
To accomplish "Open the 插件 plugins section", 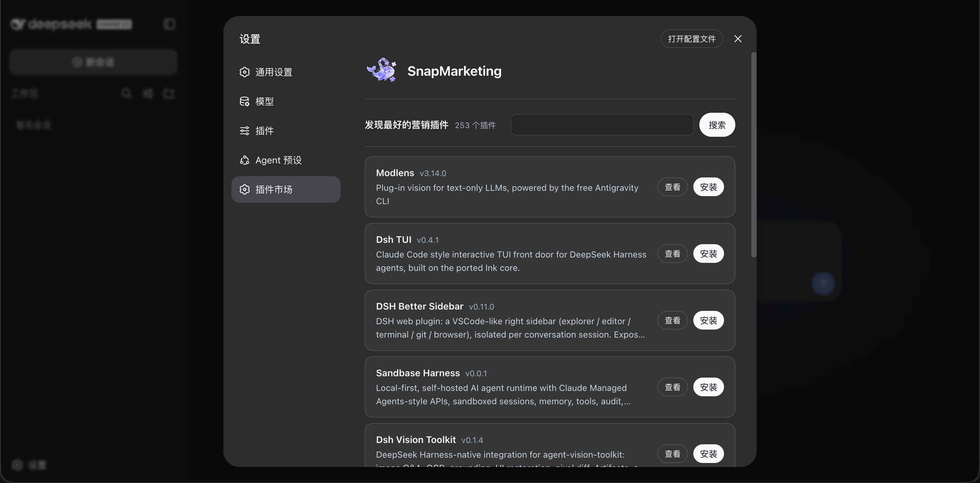I will pyautogui.click(x=286, y=130).
